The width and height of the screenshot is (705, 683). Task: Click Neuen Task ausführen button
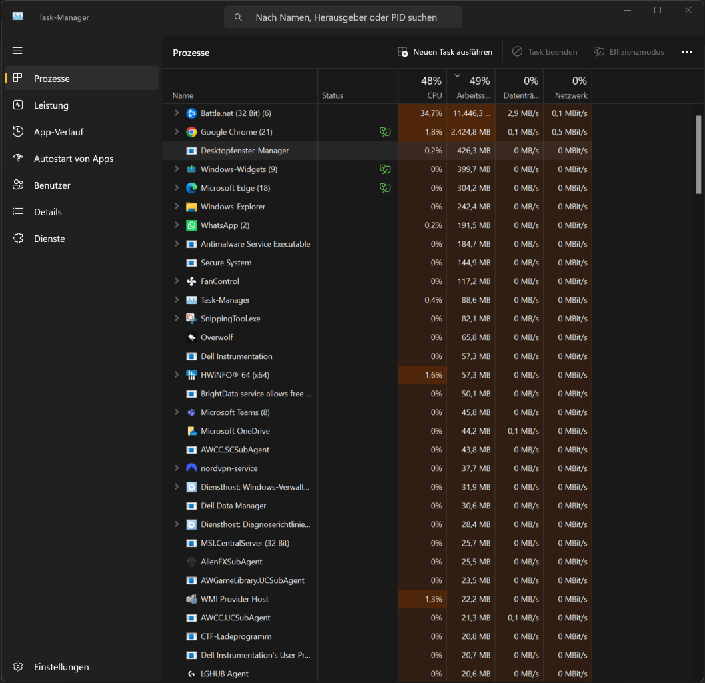[445, 52]
